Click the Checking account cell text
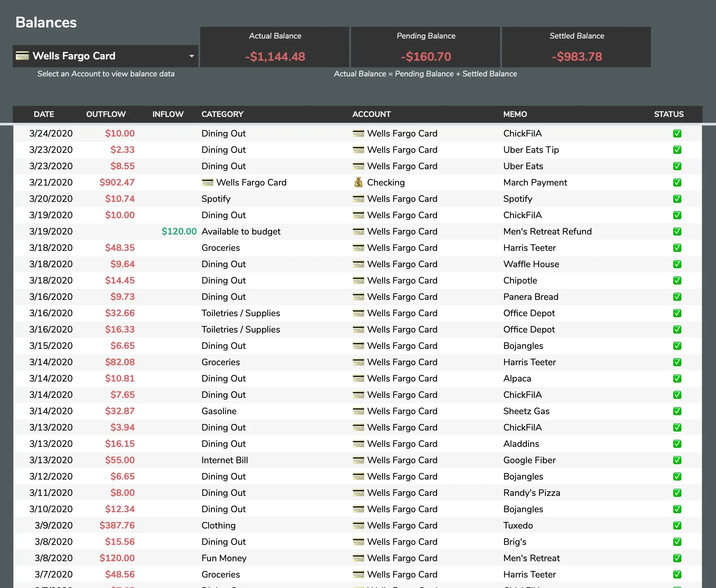The width and height of the screenshot is (716, 588). pyautogui.click(x=386, y=183)
